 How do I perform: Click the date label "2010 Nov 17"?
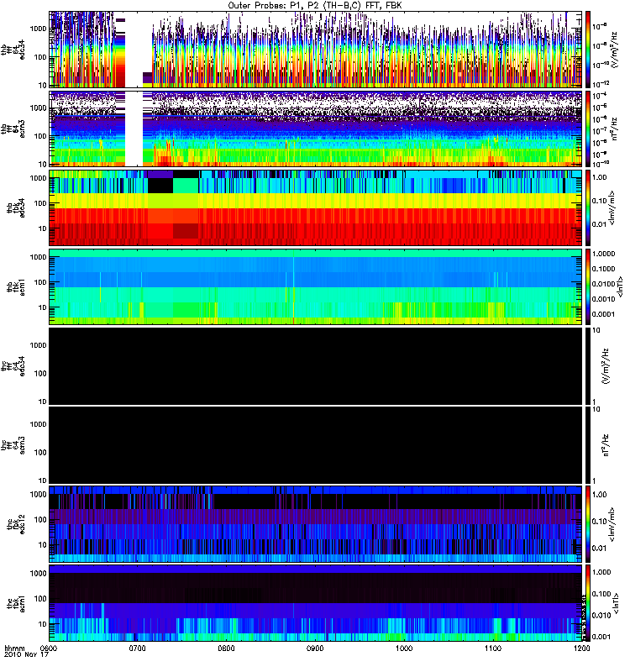26,654
